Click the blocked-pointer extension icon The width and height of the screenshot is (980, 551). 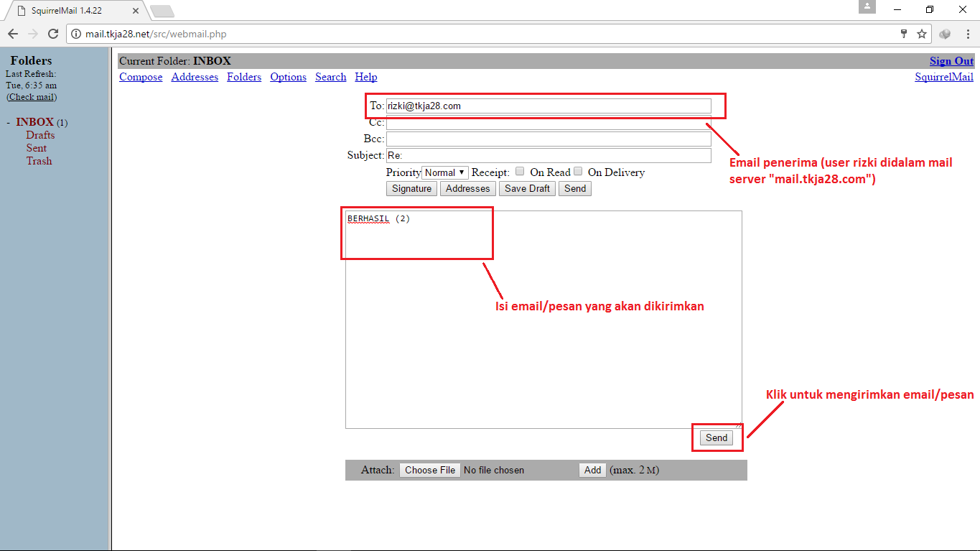[x=903, y=33]
